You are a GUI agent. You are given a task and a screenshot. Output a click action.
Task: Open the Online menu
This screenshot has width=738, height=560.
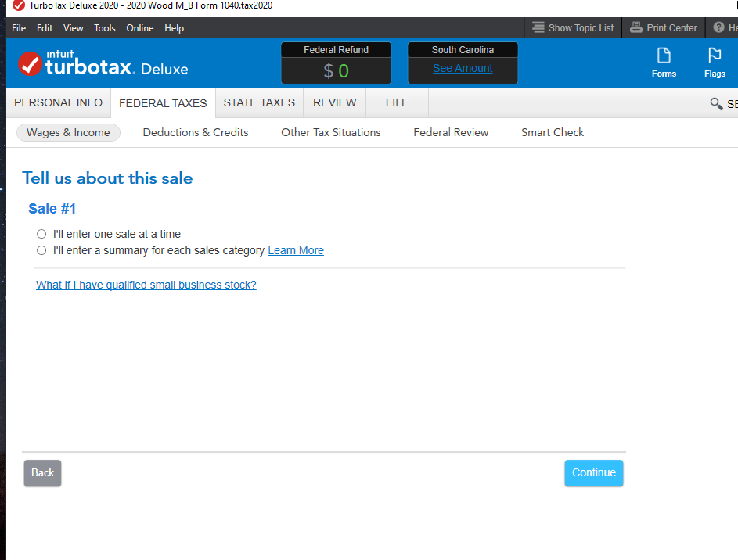pyautogui.click(x=140, y=27)
